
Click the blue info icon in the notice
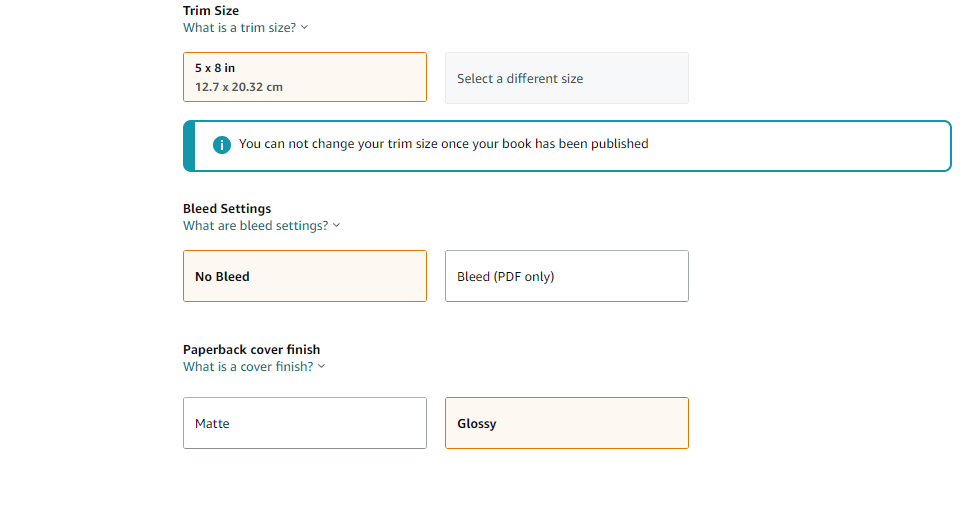[x=221, y=145]
